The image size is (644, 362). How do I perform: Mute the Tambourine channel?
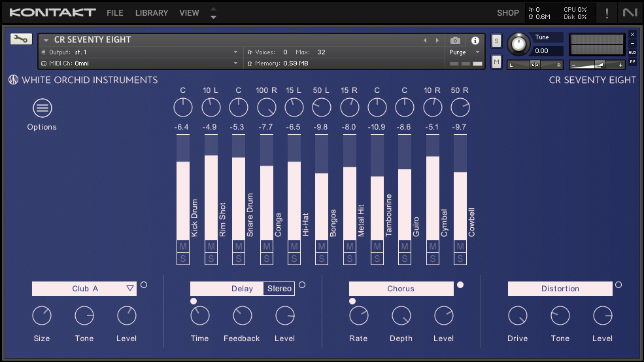[x=377, y=246]
